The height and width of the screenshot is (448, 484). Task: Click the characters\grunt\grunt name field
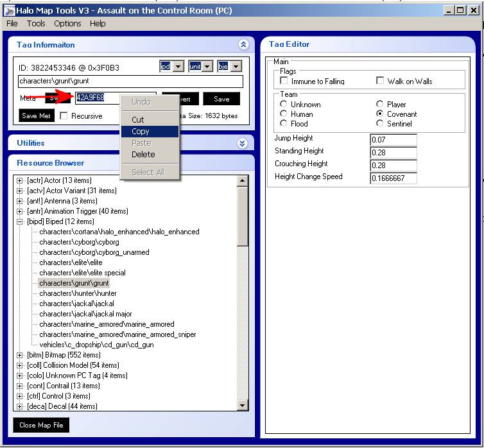click(x=130, y=81)
